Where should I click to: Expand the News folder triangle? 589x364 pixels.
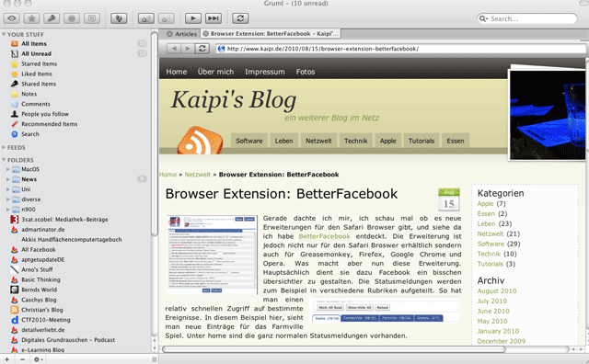pyautogui.click(x=8, y=179)
